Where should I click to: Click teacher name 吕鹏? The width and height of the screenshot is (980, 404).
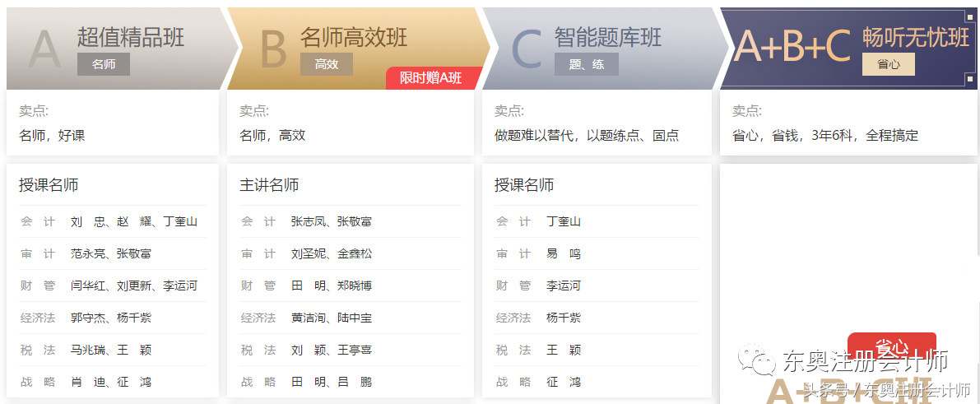coord(355,382)
